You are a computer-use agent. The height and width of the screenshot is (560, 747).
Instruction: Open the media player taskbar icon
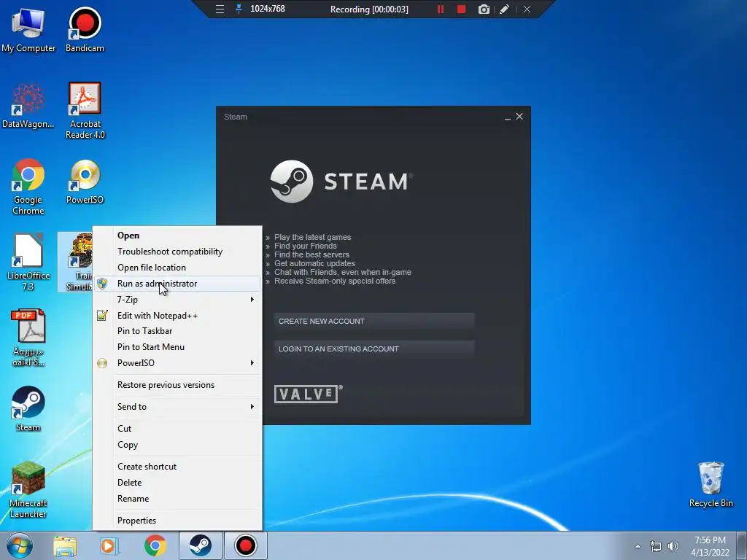click(109, 545)
